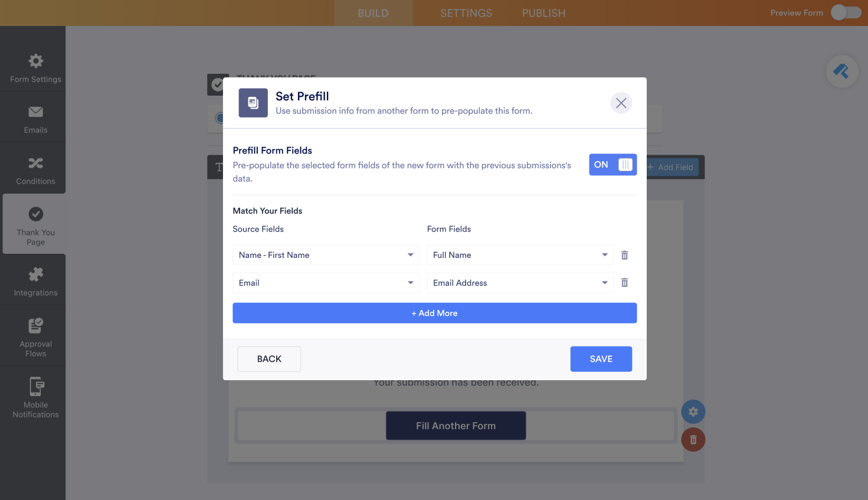This screenshot has width=868, height=500.
Task: Open the Email Address form field dropdown
Action: coord(520,283)
